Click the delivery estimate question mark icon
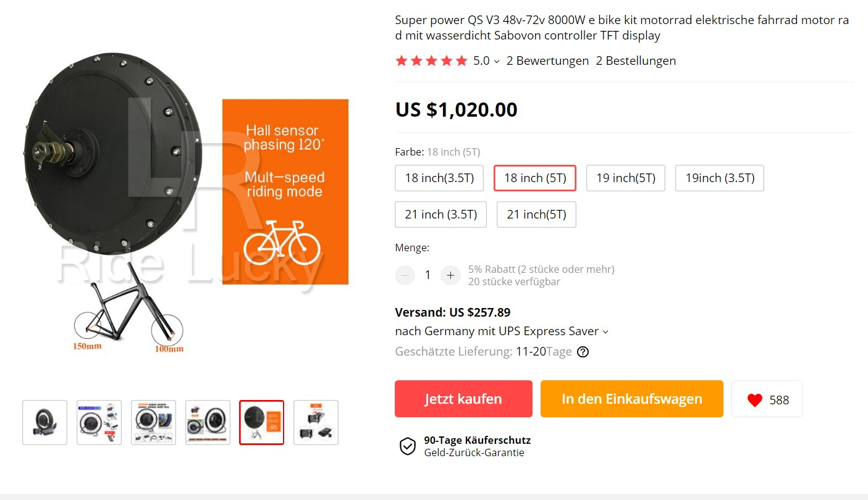Image resolution: width=868 pixels, height=500 pixels. tap(583, 352)
